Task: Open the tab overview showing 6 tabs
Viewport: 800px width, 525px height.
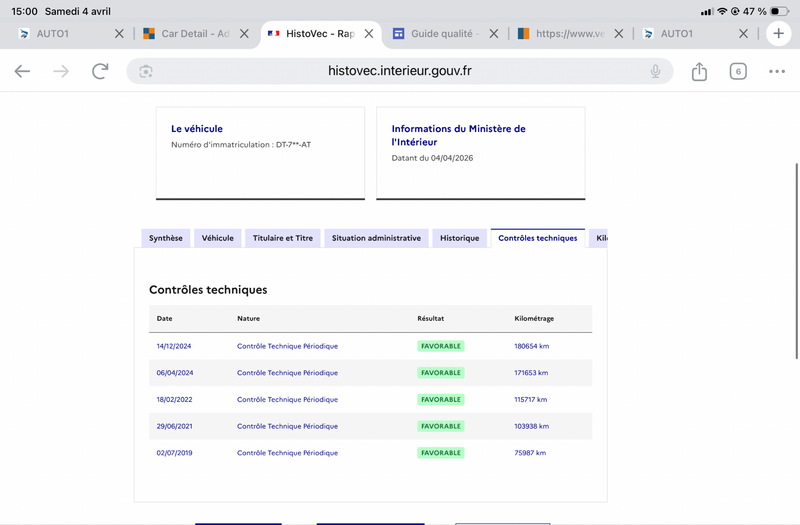Action: [738, 71]
